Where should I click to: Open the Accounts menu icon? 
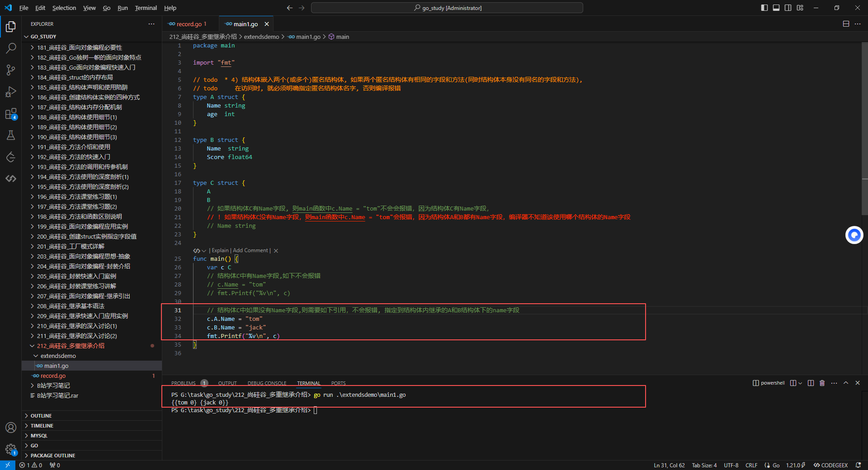point(11,428)
